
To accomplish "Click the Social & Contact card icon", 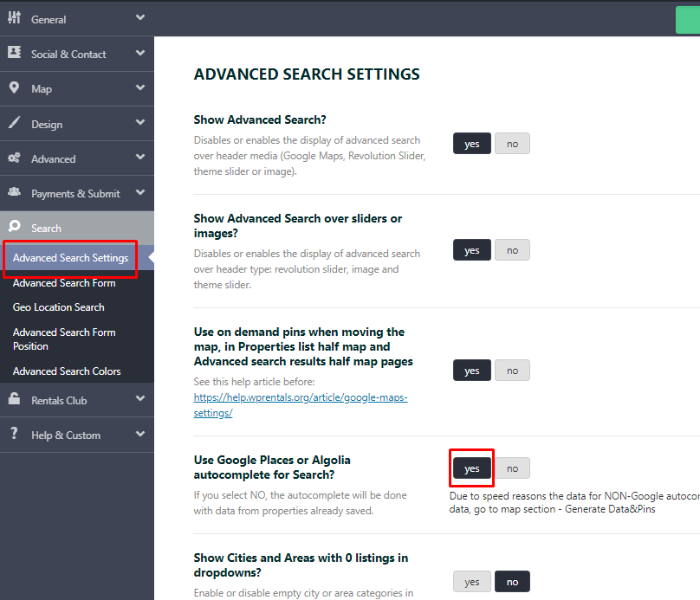I will point(14,53).
